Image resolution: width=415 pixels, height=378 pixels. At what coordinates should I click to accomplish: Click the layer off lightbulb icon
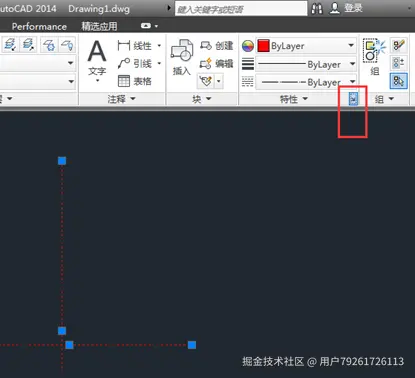coord(67,45)
